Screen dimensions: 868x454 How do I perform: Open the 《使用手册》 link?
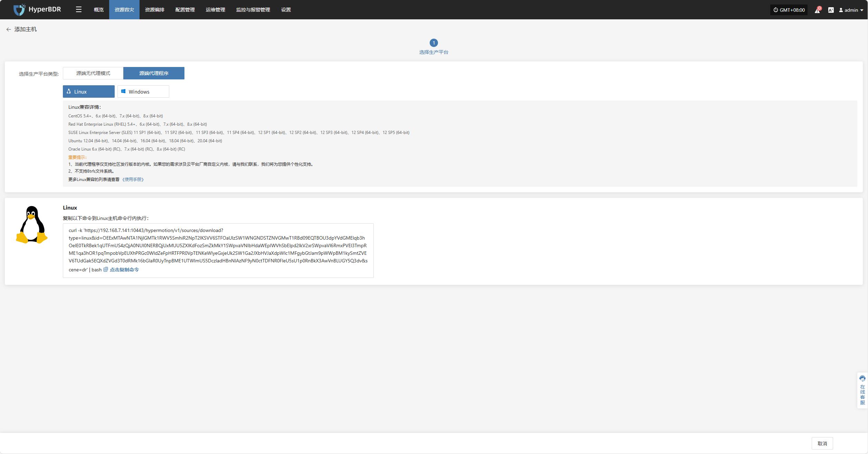click(133, 180)
